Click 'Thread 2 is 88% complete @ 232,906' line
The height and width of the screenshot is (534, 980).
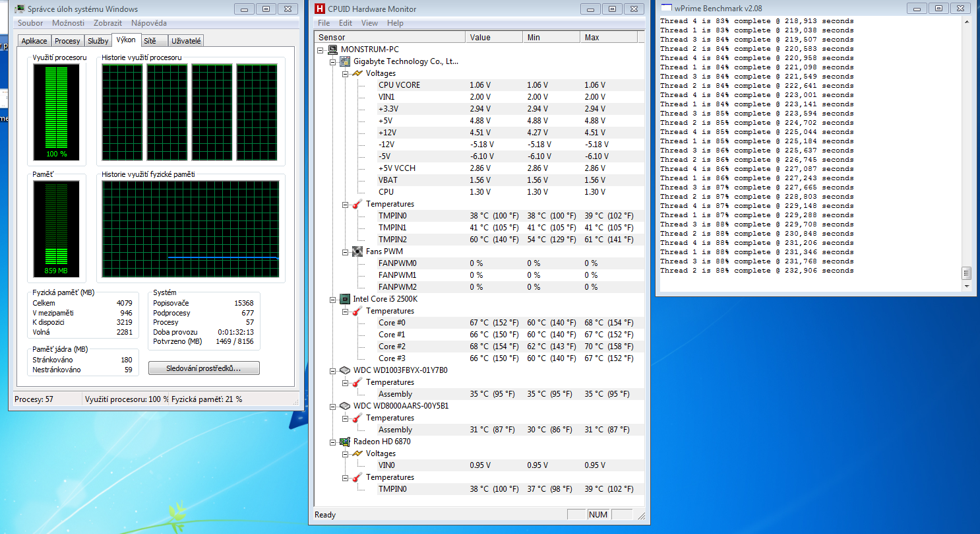click(x=757, y=271)
